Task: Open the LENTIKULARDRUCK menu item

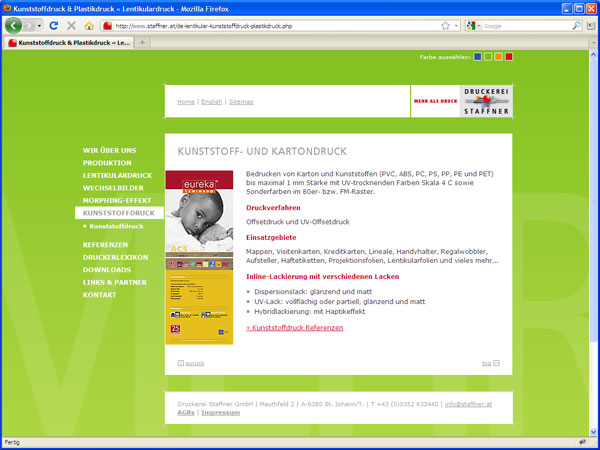Action: coord(117,176)
